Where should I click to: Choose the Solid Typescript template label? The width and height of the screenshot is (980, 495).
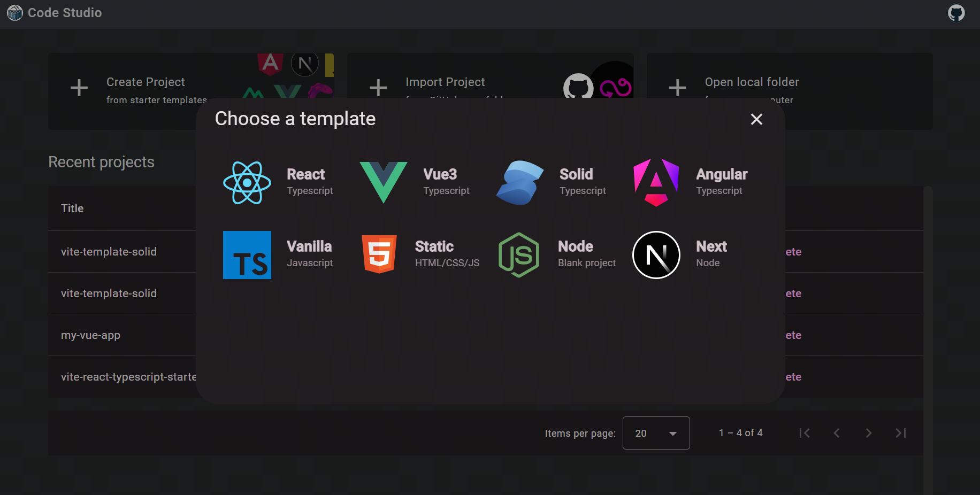click(x=583, y=182)
